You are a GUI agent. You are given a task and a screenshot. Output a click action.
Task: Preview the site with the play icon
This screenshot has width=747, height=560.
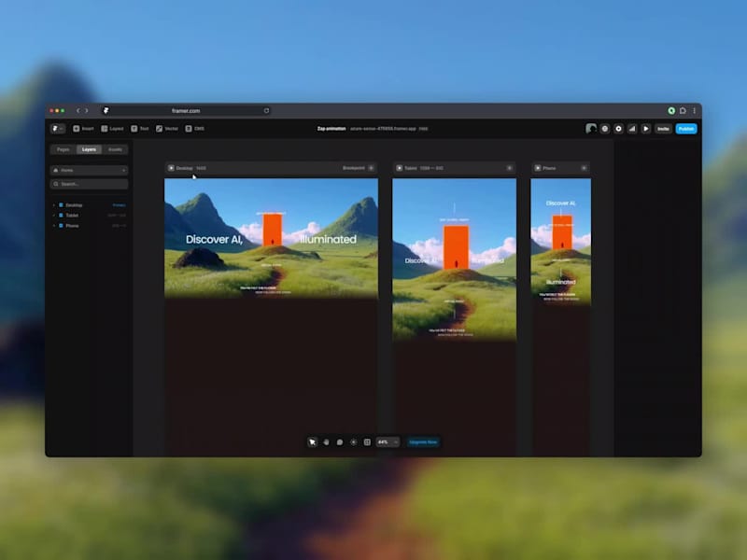(x=646, y=129)
